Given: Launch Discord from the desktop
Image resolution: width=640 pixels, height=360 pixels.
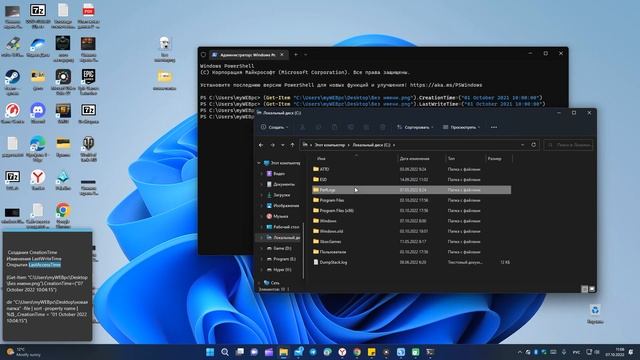Looking at the screenshot, I should 38,113.
